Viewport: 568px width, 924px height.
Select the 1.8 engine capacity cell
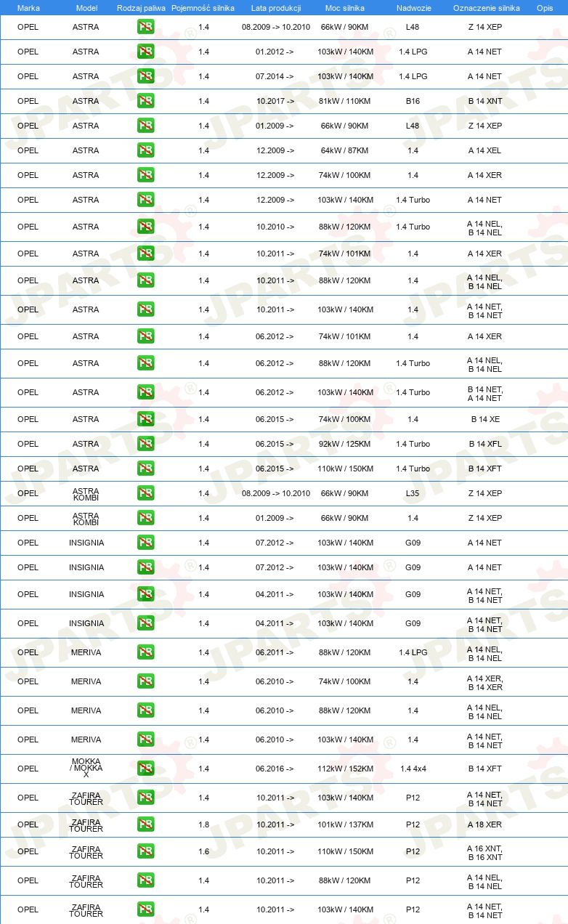[203, 824]
